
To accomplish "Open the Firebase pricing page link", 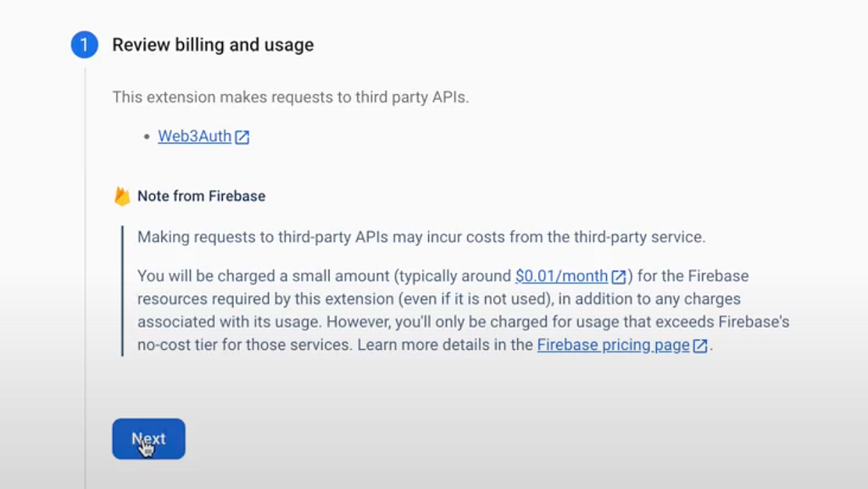I will pos(614,345).
